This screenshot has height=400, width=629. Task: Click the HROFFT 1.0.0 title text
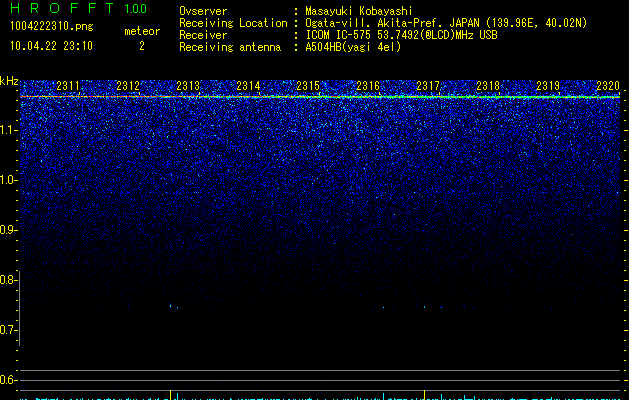click(x=78, y=8)
